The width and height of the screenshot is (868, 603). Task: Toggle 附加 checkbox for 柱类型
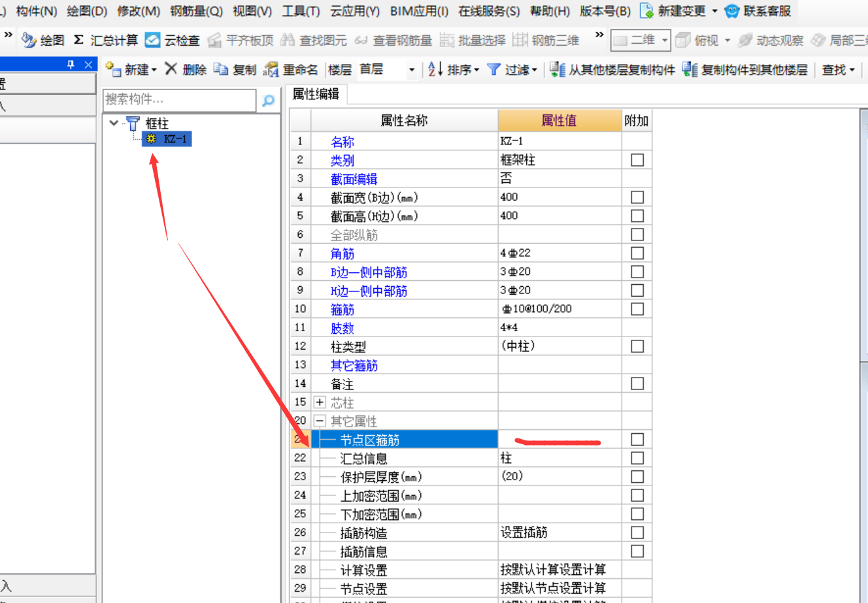click(637, 346)
